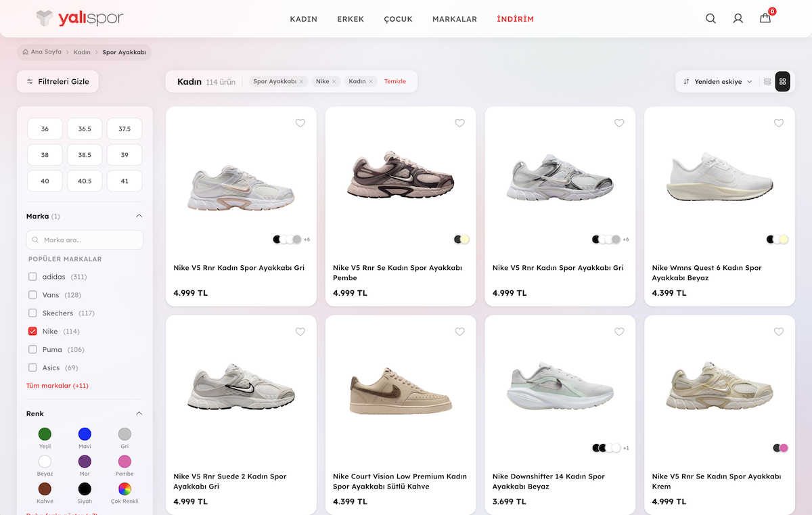
Task: Check the Puma brand checkbox
Action: [32, 350]
